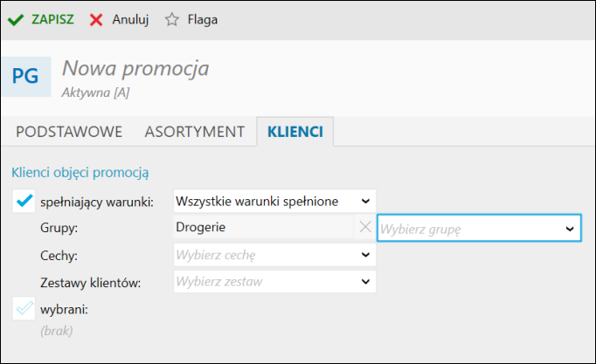Open the Wszystkie warunki spełnione dropdown

pyautogui.click(x=274, y=201)
